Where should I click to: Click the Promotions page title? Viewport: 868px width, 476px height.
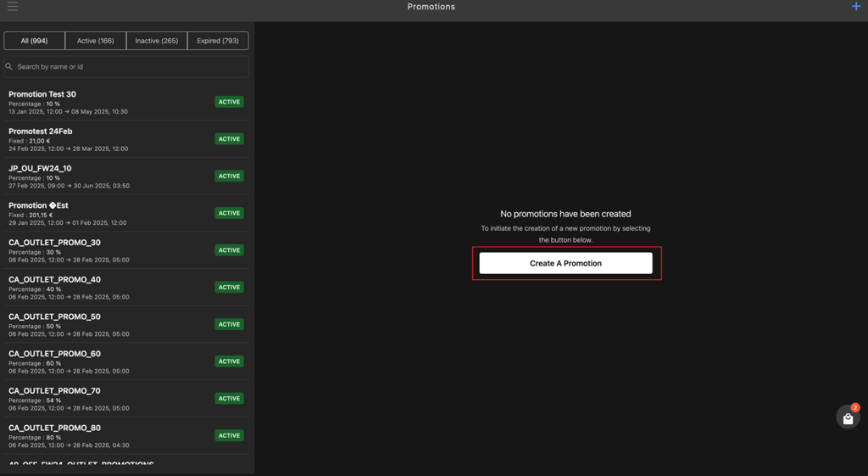tap(431, 7)
